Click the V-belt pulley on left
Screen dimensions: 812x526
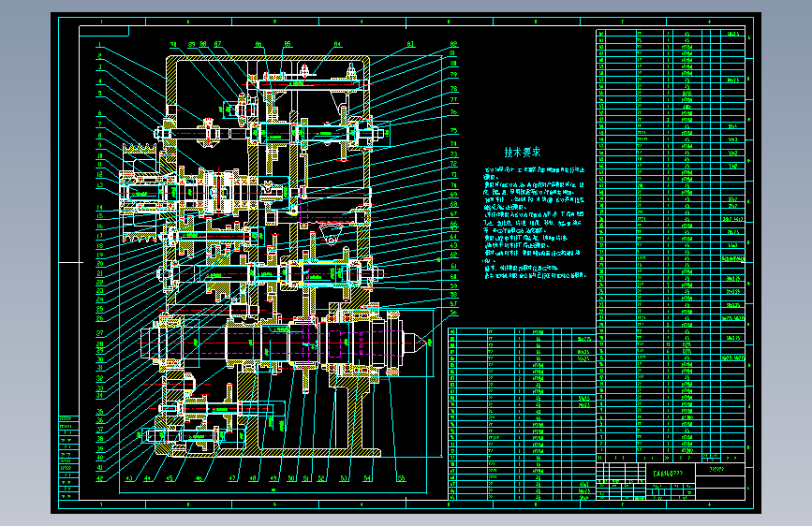(x=139, y=193)
